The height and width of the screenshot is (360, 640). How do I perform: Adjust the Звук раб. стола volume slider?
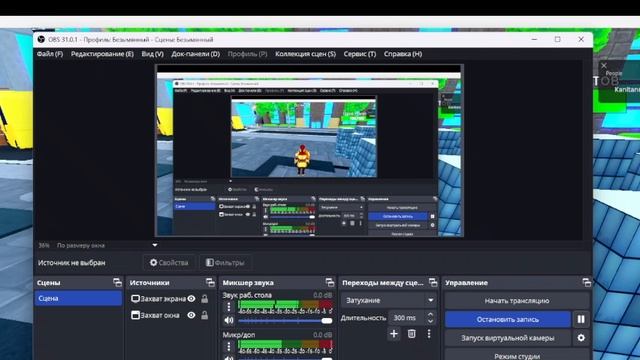(x=285, y=321)
